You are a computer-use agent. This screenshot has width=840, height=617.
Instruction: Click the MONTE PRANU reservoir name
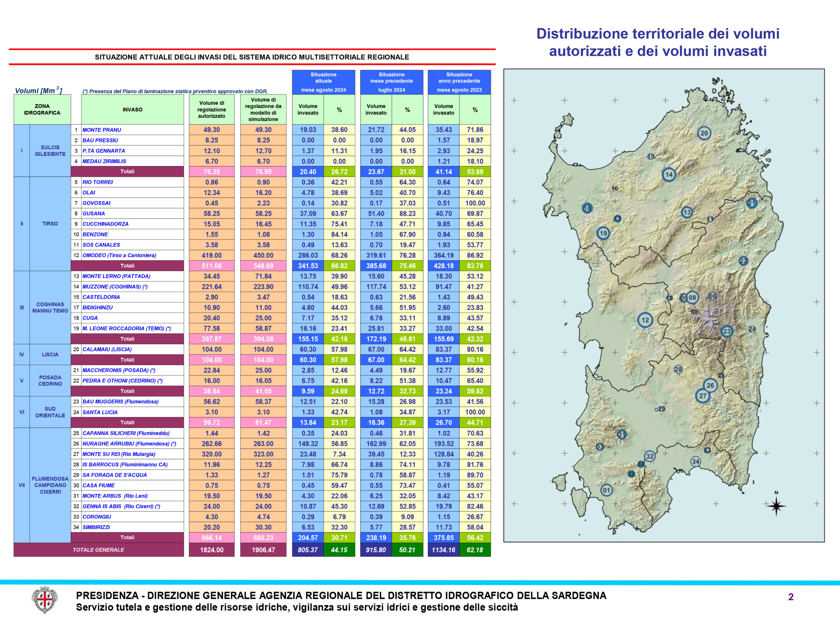pyautogui.click(x=102, y=130)
